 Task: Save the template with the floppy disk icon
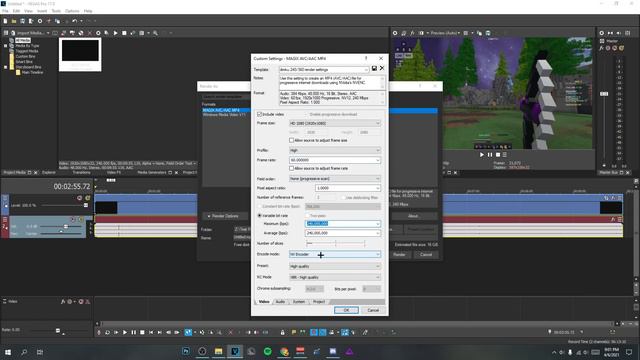pyautogui.click(x=374, y=69)
